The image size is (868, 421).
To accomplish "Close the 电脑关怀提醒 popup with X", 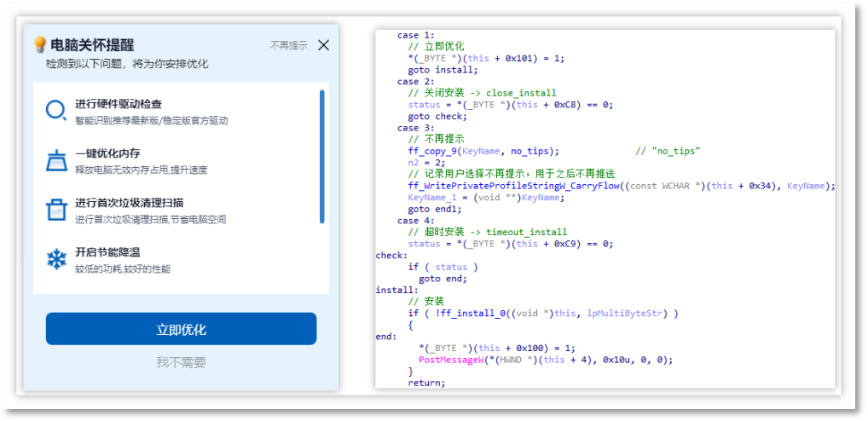I will (x=323, y=45).
